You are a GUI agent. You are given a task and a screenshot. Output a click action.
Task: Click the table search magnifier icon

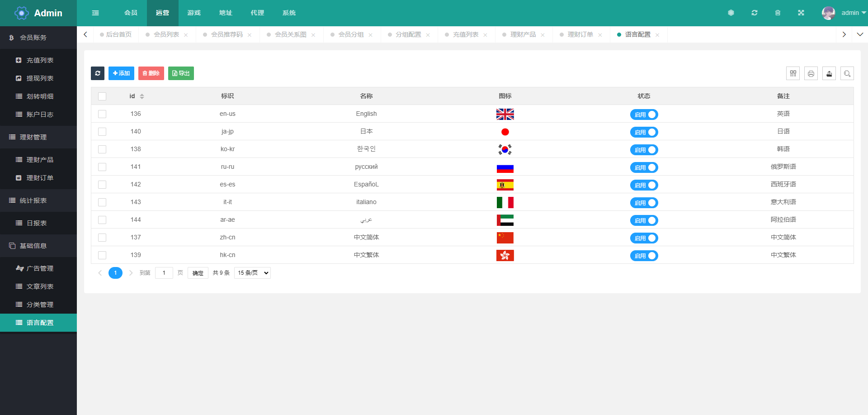tap(847, 73)
